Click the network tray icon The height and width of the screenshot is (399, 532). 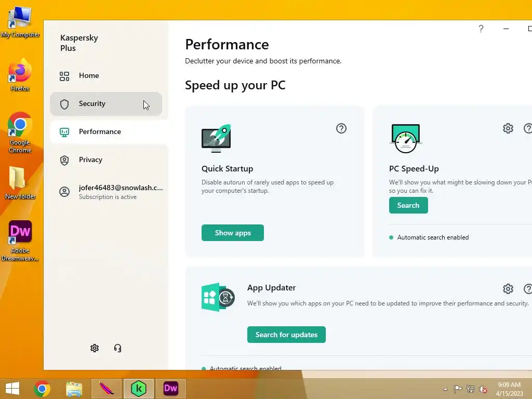471,389
